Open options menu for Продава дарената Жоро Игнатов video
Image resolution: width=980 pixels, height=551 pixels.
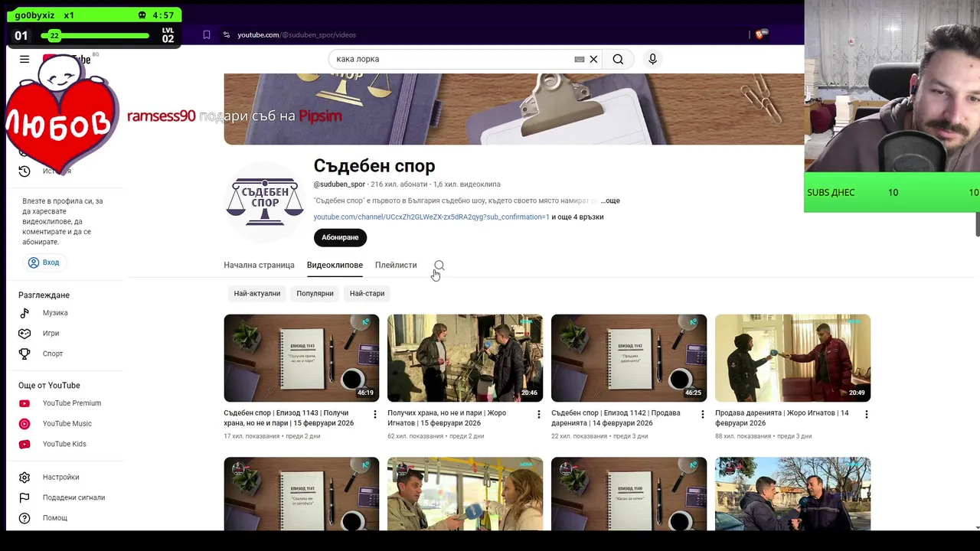tap(866, 414)
